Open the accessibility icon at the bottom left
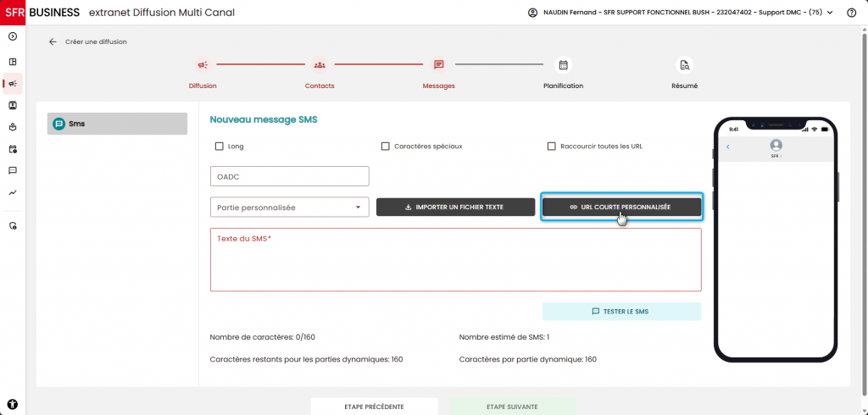Image resolution: width=868 pixels, height=415 pixels. pos(13,404)
